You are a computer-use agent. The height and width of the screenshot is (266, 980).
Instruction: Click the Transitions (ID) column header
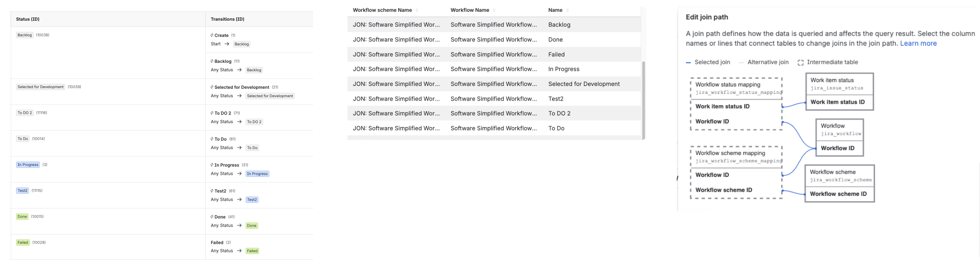227,19
